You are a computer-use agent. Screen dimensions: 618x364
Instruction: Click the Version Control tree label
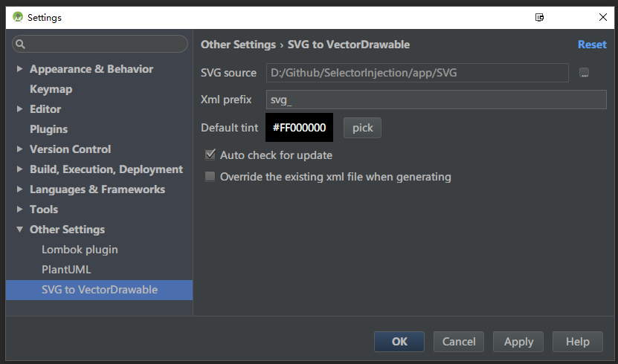(70, 149)
